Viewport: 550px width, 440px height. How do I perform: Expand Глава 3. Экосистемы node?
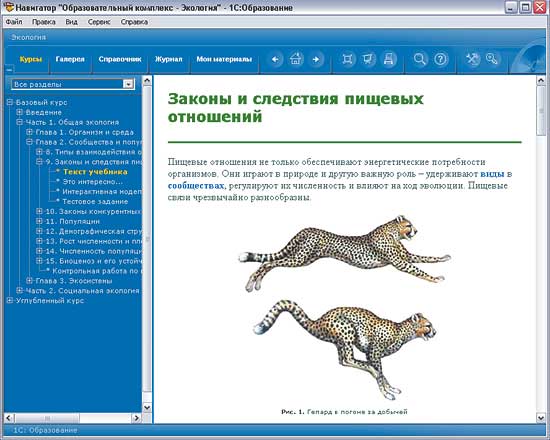pos(29,281)
